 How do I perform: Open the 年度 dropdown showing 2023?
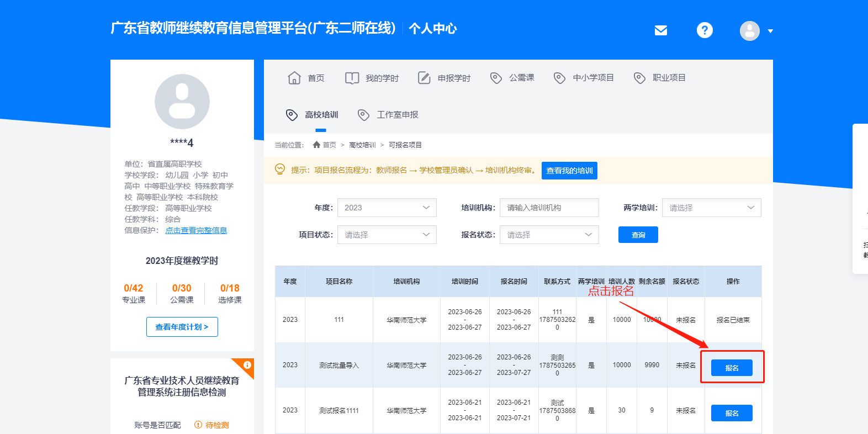(387, 208)
